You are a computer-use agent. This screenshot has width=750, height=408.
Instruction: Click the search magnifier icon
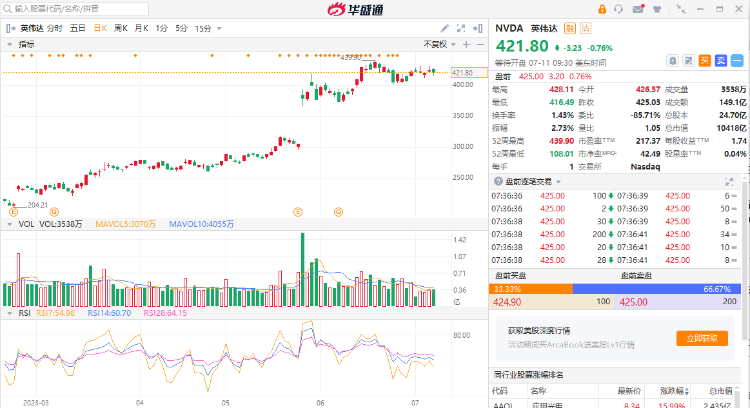[7, 9]
